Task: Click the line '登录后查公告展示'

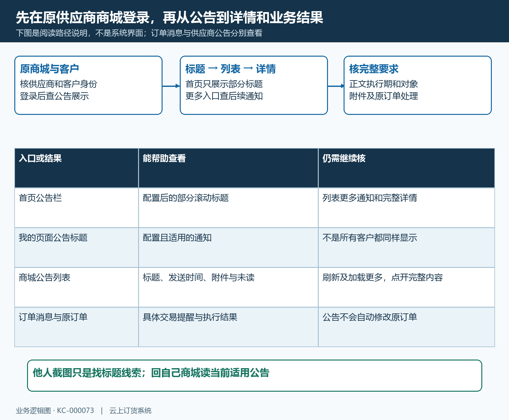Action: click(54, 96)
